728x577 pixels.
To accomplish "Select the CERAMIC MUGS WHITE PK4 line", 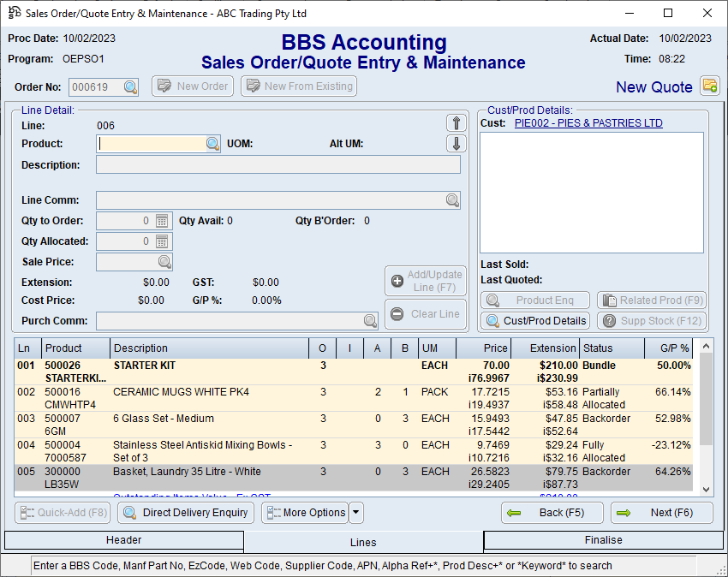I will tap(181, 392).
